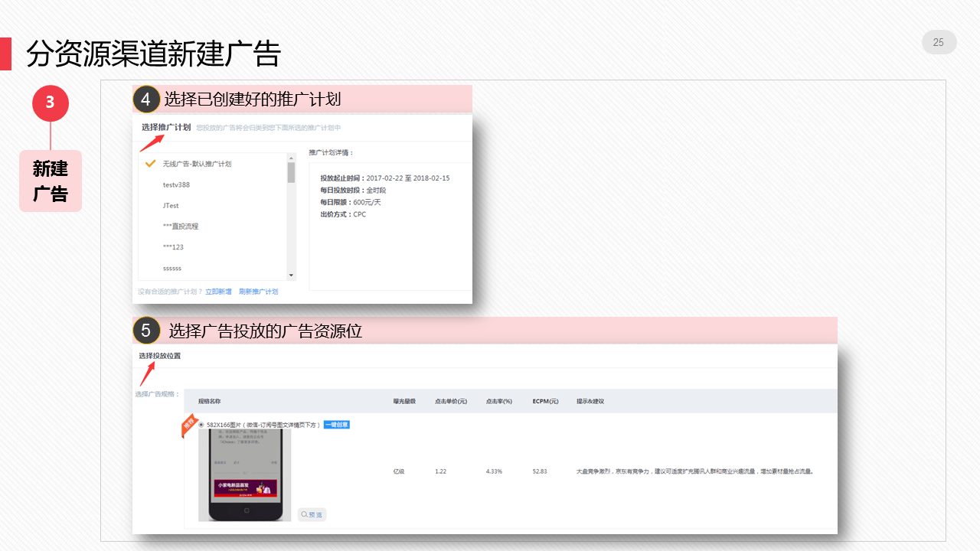Click the red step 3 circle
Screen dimensions: 980x551
(x=51, y=103)
